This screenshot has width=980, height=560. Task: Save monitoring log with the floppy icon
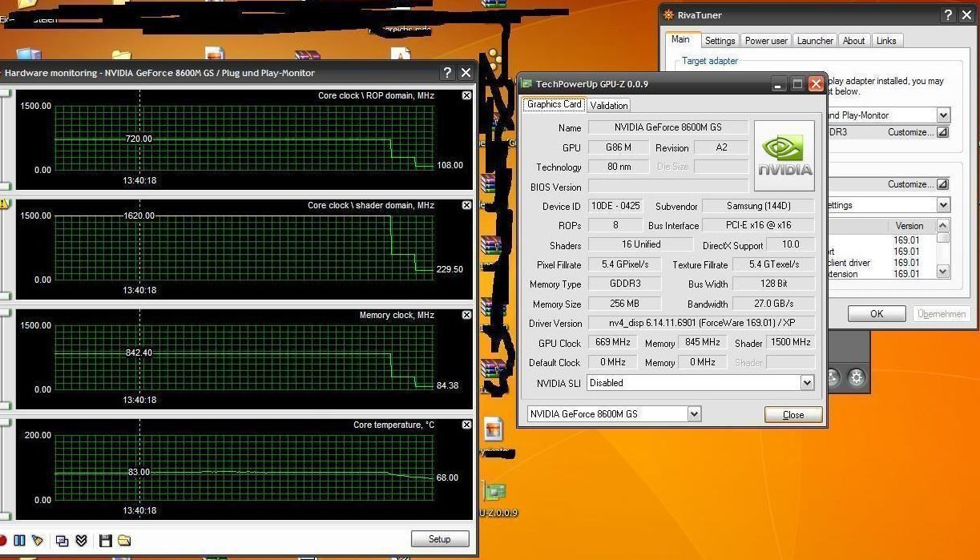(x=105, y=541)
